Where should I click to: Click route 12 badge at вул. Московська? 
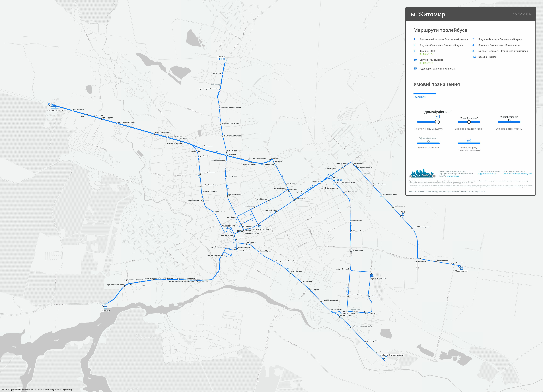click(x=260, y=226)
